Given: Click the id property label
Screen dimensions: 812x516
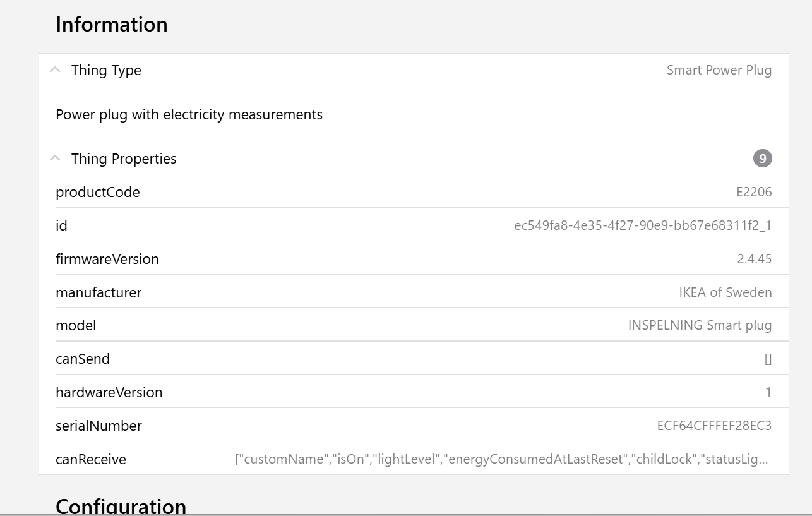Looking at the screenshot, I should click(x=61, y=225).
